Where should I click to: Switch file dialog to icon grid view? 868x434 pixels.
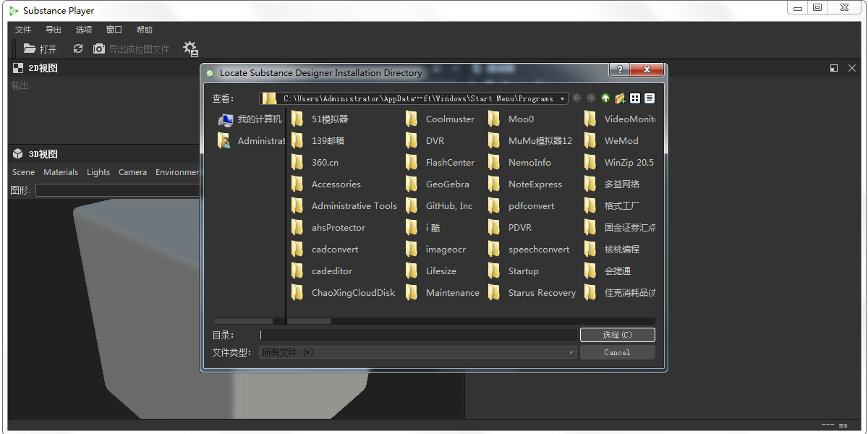tap(635, 98)
